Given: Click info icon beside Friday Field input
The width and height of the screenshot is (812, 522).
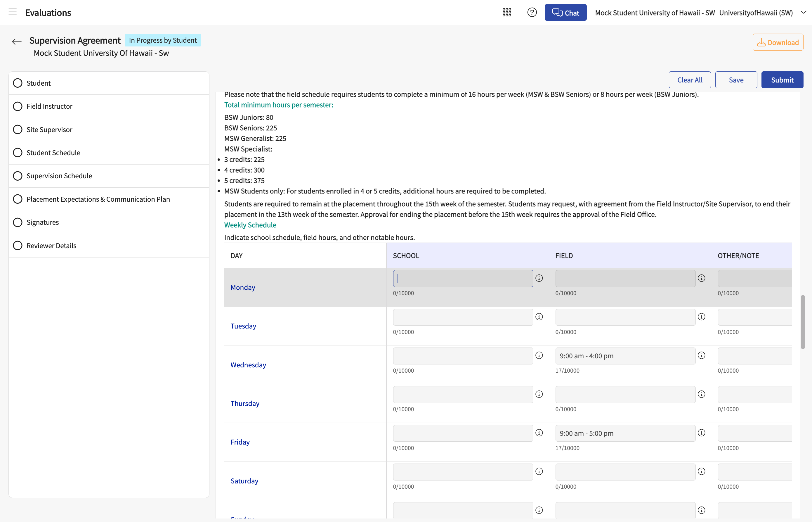Looking at the screenshot, I should pyautogui.click(x=701, y=433).
